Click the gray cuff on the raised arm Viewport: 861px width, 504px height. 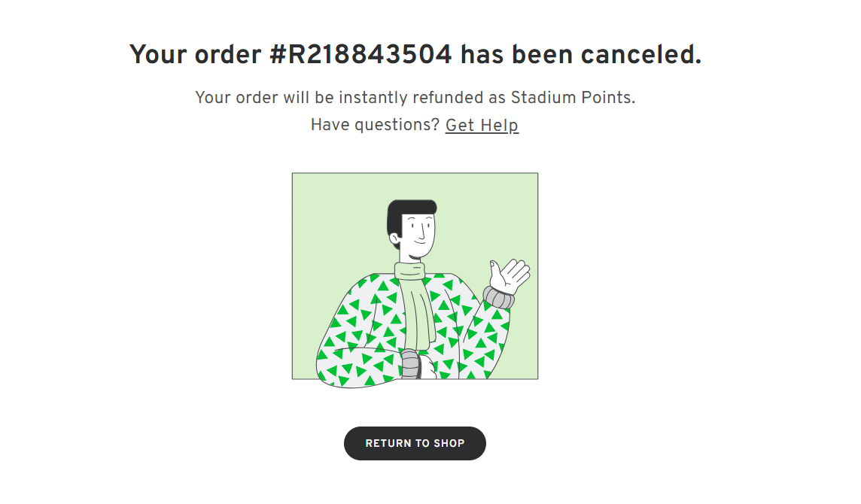click(x=498, y=297)
